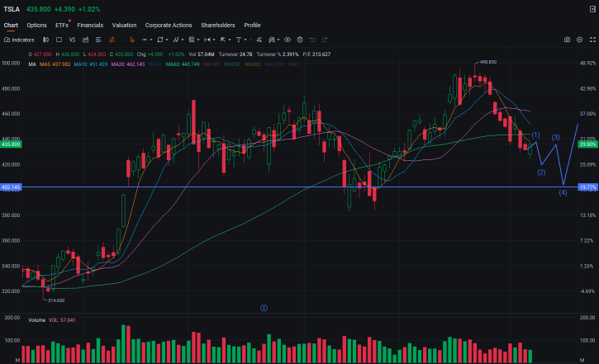The width and height of the screenshot is (599, 364).
Task: Click the text lines list icon in the toolbar
Action: click(98, 40)
